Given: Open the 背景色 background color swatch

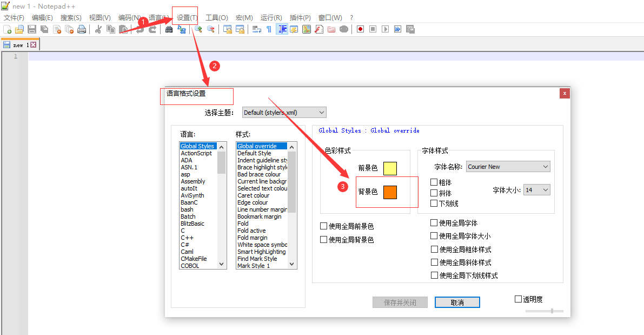Looking at the screenshot, I should coord(391,192).
